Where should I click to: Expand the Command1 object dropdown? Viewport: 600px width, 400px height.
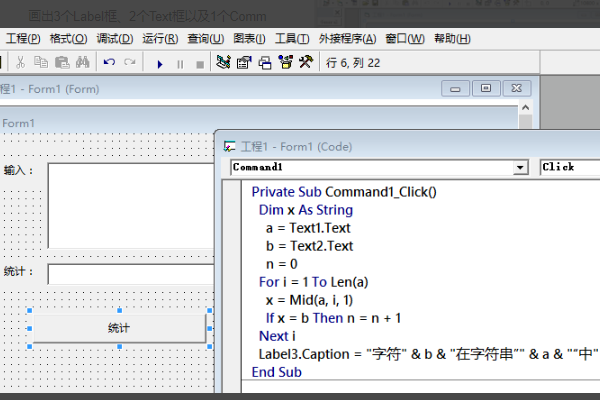point(520,168)
